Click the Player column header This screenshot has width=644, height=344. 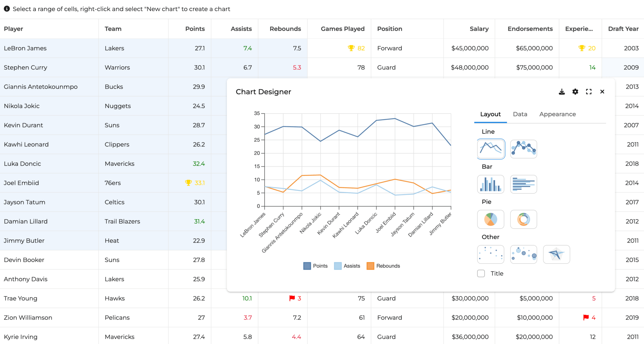(x=14, y=29)
